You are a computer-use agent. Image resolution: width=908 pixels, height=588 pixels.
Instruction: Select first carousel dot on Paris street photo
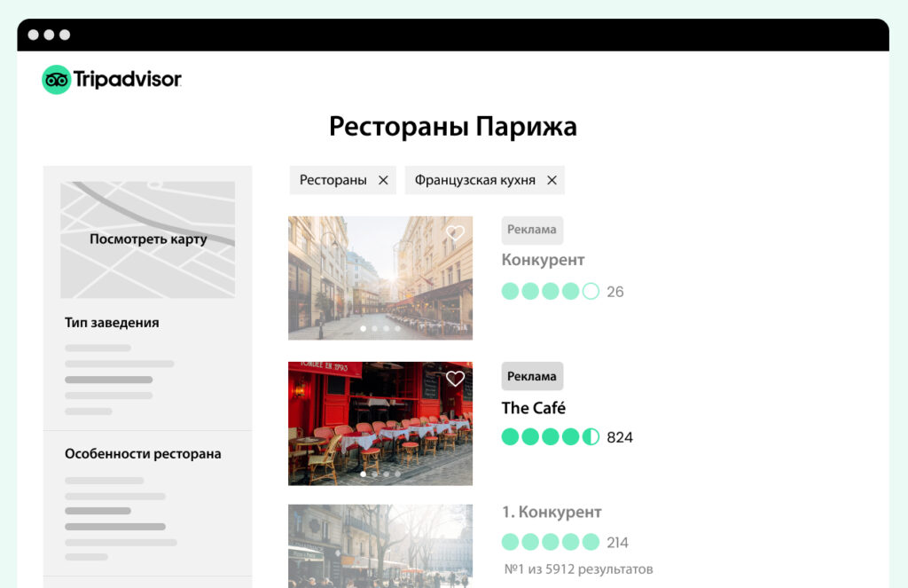pos(363,328)
